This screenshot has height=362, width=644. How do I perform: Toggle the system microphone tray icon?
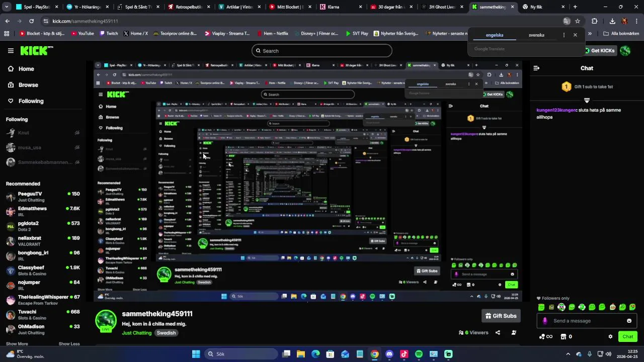tap(589, 354)
